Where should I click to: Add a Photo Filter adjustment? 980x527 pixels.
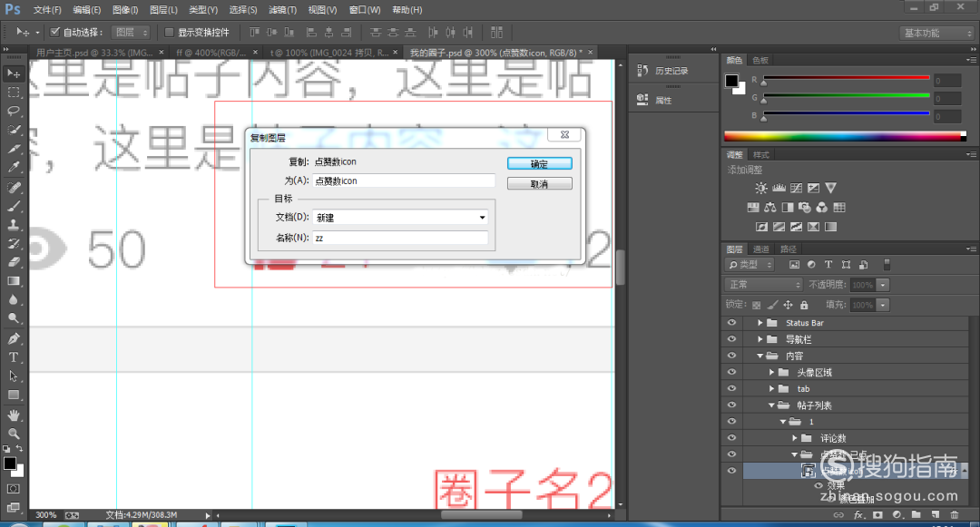tap(804, 208)
